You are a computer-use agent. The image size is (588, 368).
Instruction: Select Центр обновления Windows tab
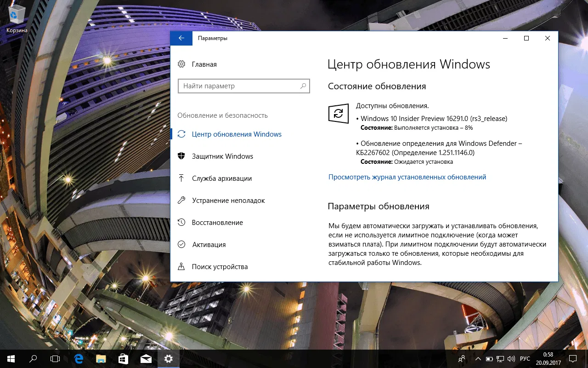tap(237, 134)
